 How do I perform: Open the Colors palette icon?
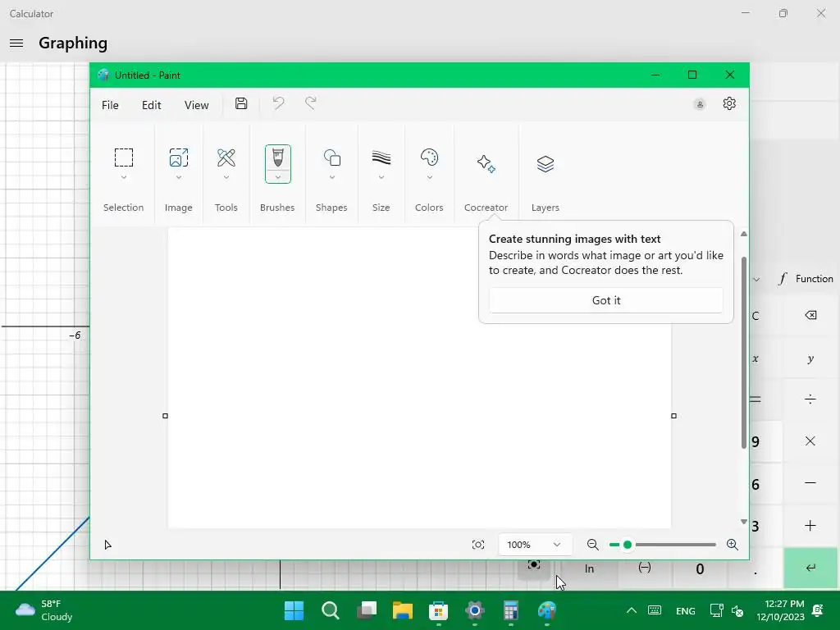[x=429, y=157]
